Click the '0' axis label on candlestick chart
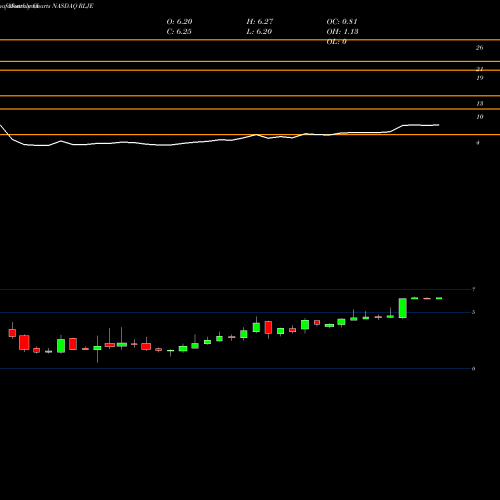This screenshot has height=500, width=500. (473, 369)
